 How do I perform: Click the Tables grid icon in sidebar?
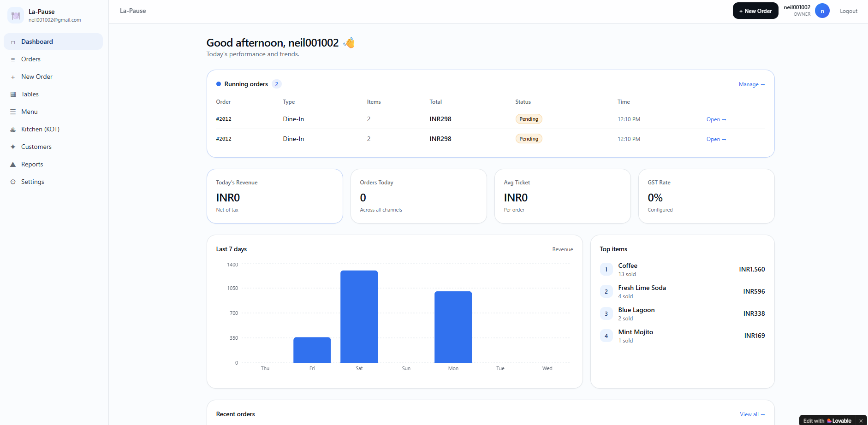[13, 94]
